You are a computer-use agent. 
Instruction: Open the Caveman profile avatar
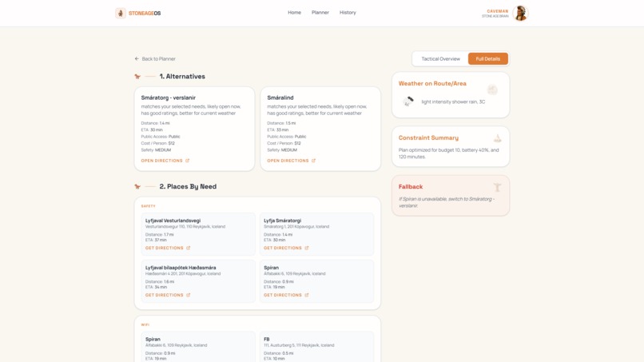(520, 13)
